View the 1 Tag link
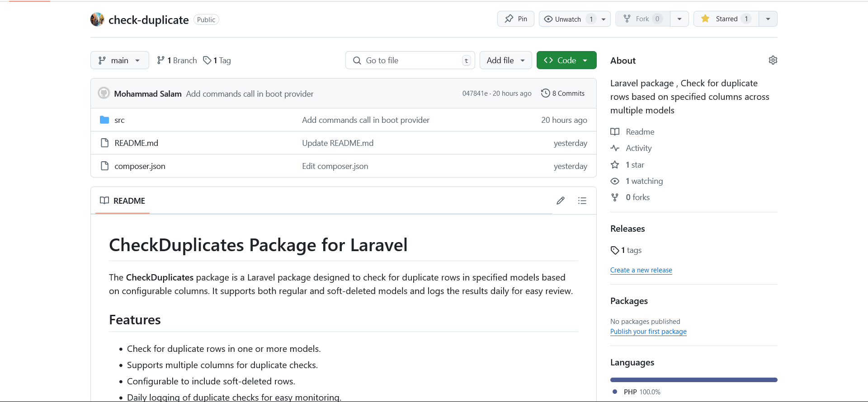The height and width of the screenshot is (402, 868). (x=217, y=60)
